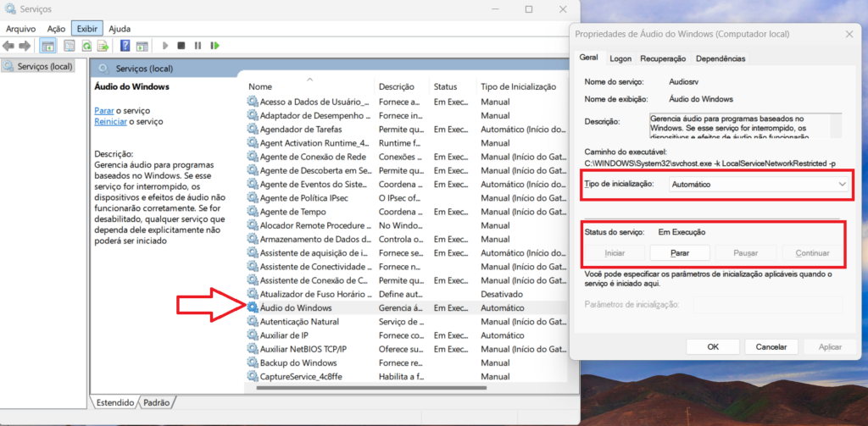Open Properties via the toolbar icon
Image resolution: width=868 pixels, height=426 pixels.
coord(70,46)
